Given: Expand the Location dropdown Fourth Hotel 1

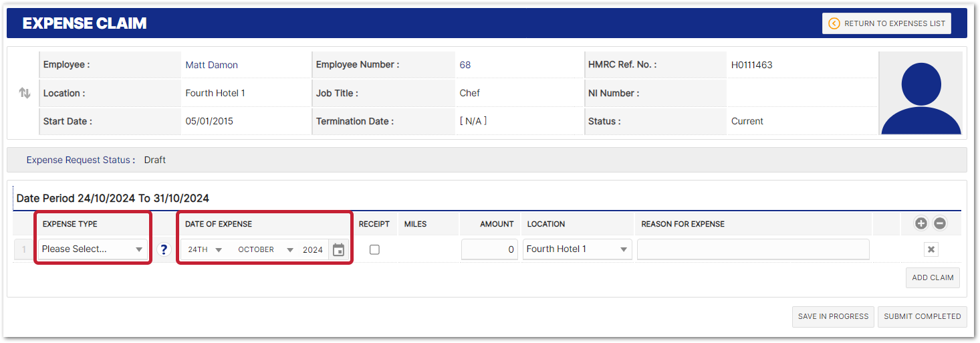Looking at the screenshot, I should point(577,249).
